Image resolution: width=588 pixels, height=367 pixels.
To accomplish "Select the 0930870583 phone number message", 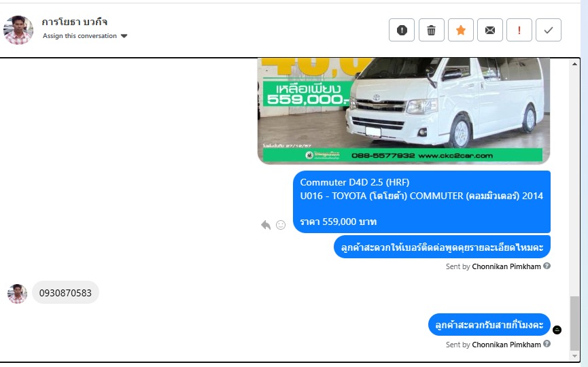I will (65, 293).
